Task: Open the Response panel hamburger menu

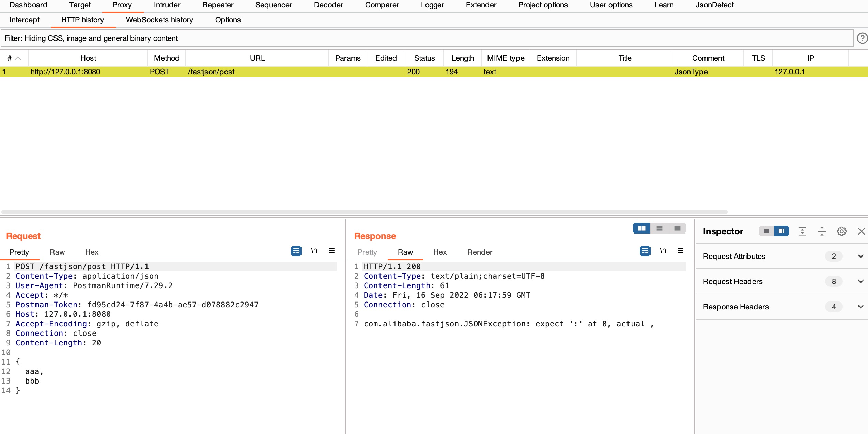Action: coord(680,251)
